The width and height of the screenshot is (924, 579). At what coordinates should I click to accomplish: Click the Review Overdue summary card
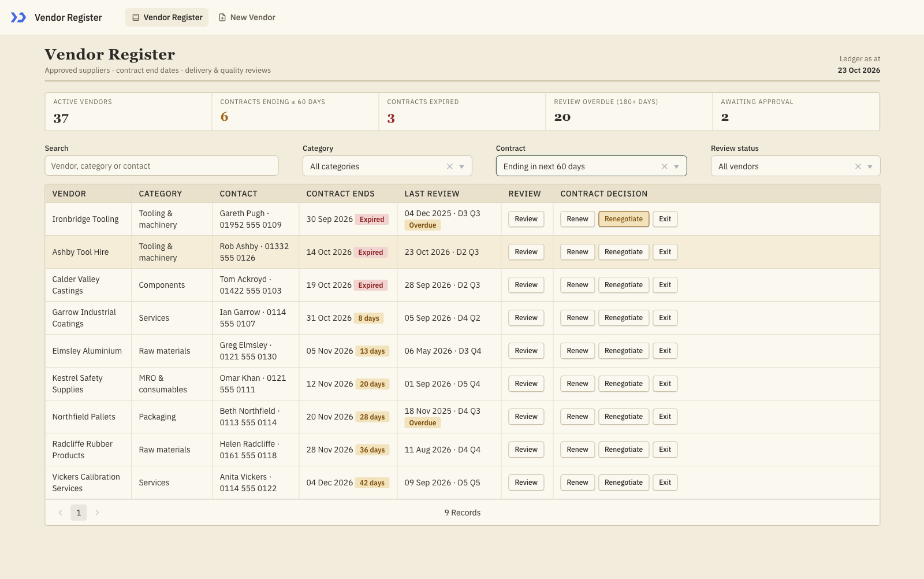[629, 112]
